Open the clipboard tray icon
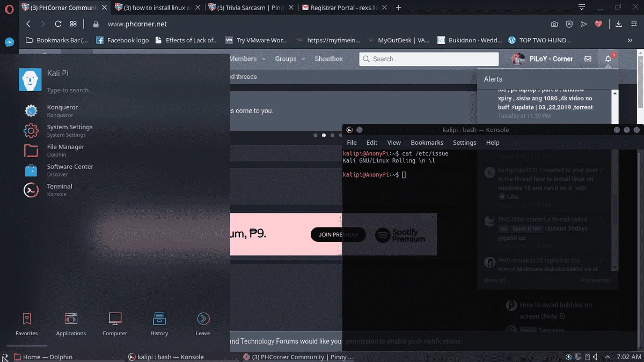Screen dimensions: 644x362 point(587,357)
